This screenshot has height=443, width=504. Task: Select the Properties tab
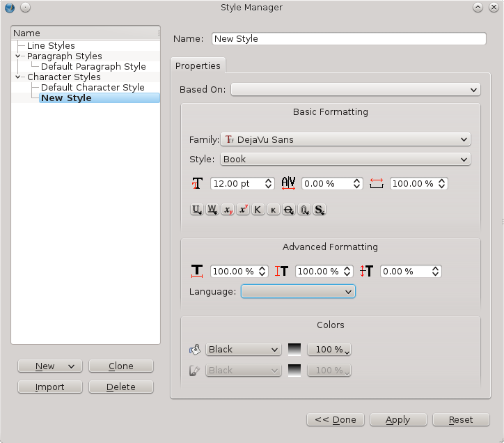pos(198,66)
